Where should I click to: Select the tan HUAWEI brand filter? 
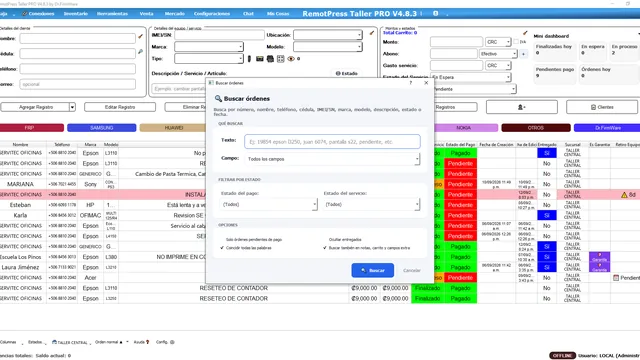coord(174,128)
